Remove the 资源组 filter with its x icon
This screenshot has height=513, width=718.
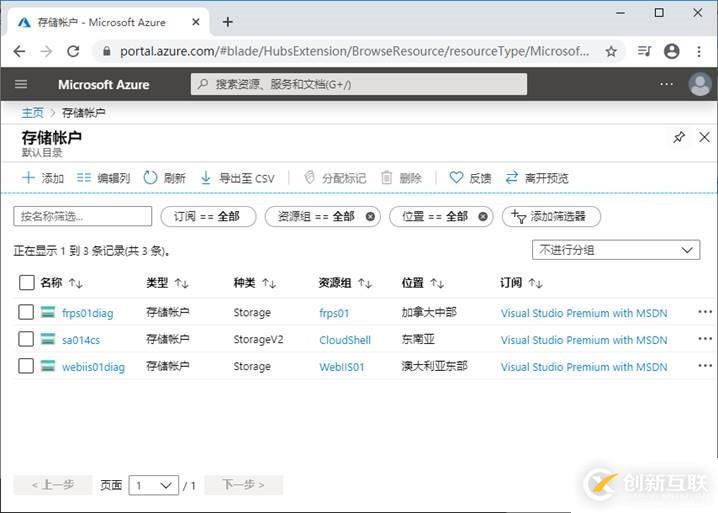click(370, 216)
